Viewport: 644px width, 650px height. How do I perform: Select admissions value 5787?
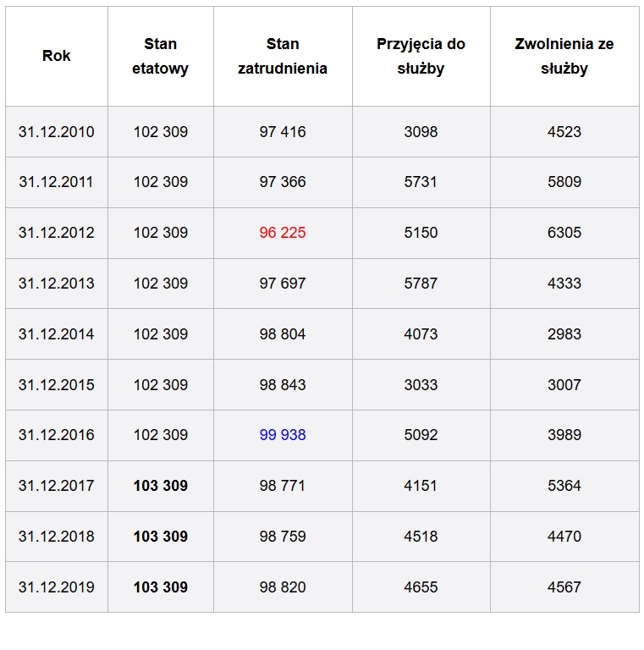(x=421, y=284)
